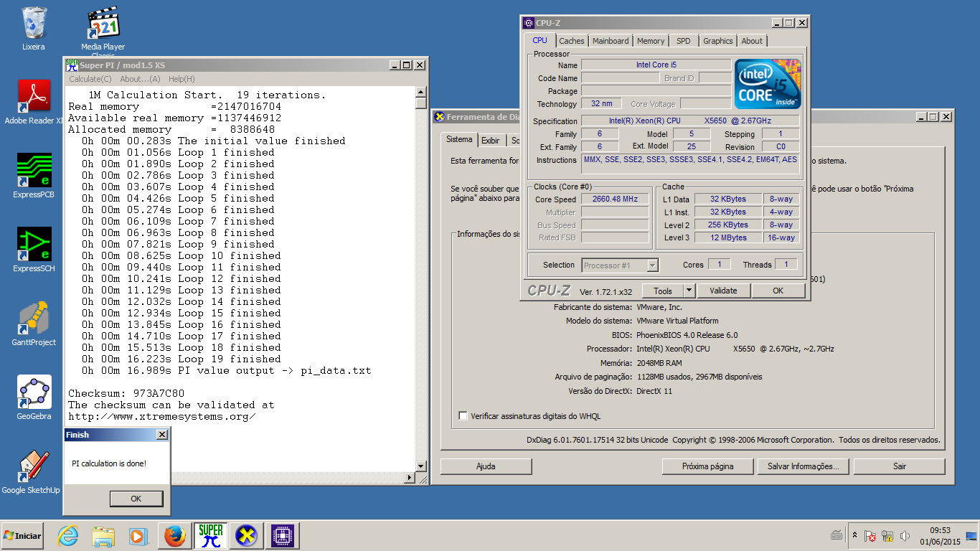
Task: Open Windows Media Player from taskbar
Action: click(138, 536)
